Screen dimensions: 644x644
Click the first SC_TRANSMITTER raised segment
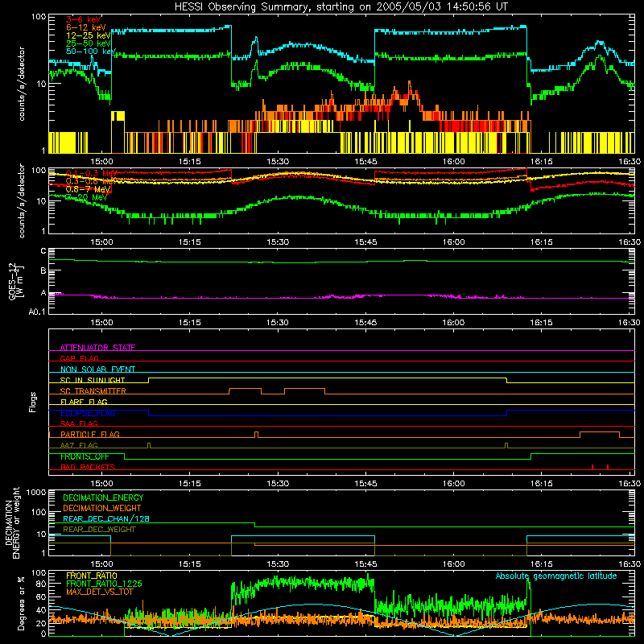pyautogui.click(x=245, y=390)
